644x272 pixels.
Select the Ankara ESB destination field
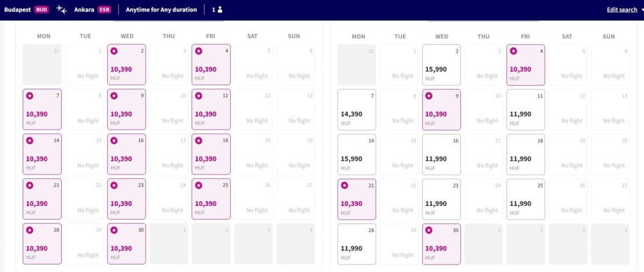tap(92, 10)
